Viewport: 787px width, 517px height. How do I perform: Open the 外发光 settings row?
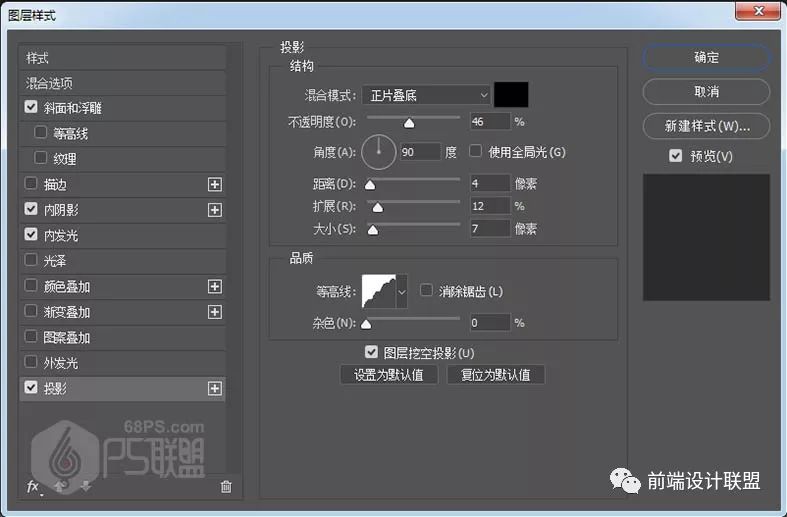pyautogui.click(x=122, y=363)
